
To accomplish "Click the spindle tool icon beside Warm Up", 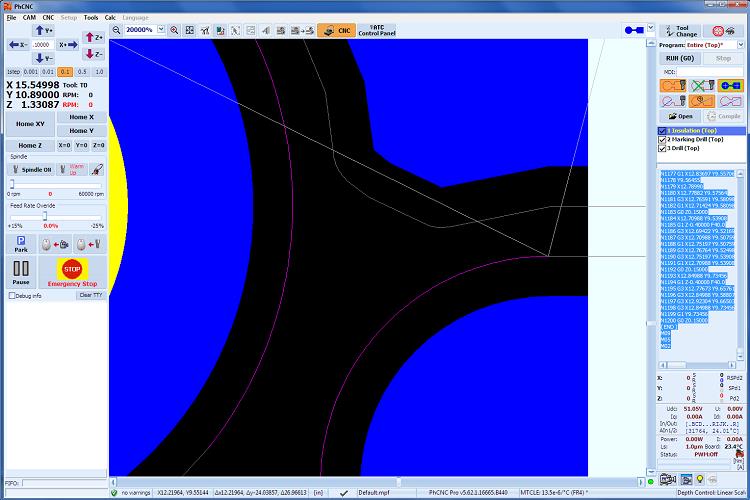I will tap(97, 169).
